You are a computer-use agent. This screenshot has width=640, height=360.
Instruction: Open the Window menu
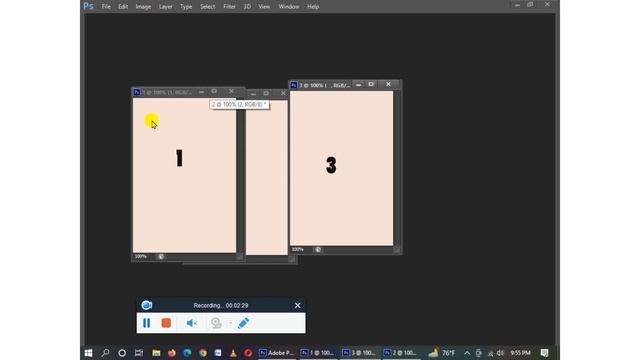[x=289, y=7]
